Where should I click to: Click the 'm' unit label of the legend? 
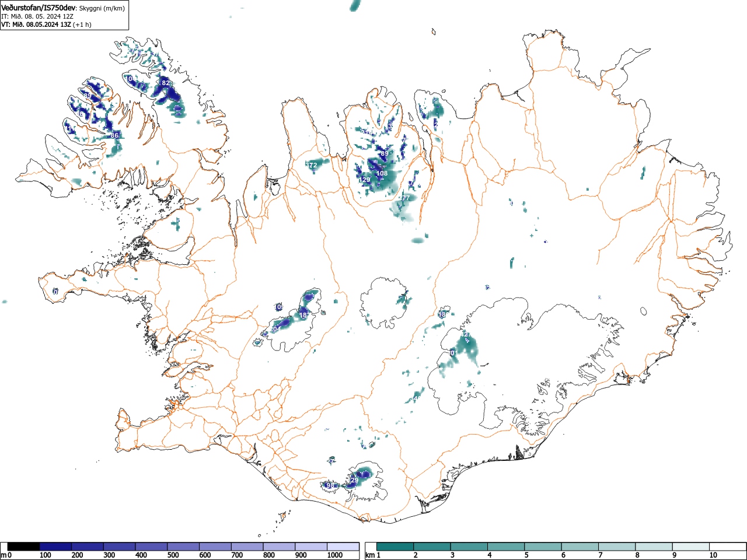4,555
